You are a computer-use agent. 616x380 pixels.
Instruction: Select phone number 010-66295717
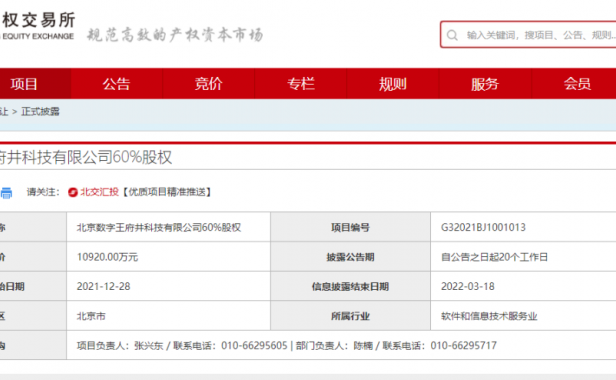(464, 345)
